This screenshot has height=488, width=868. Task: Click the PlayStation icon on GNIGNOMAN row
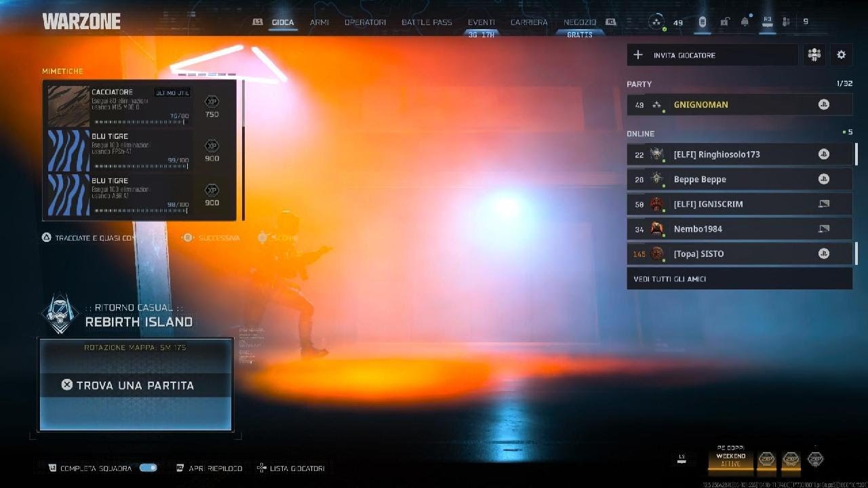[823, 104]
